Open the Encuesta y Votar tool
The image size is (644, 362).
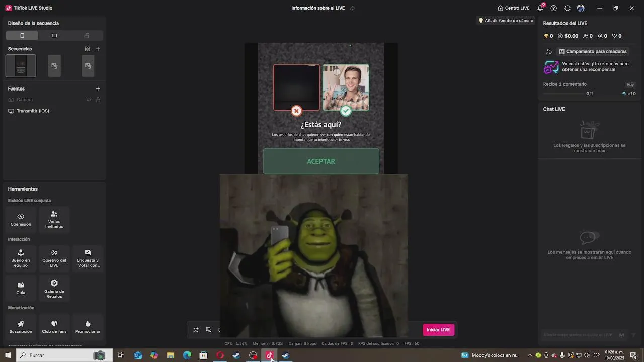pos(88,258)
